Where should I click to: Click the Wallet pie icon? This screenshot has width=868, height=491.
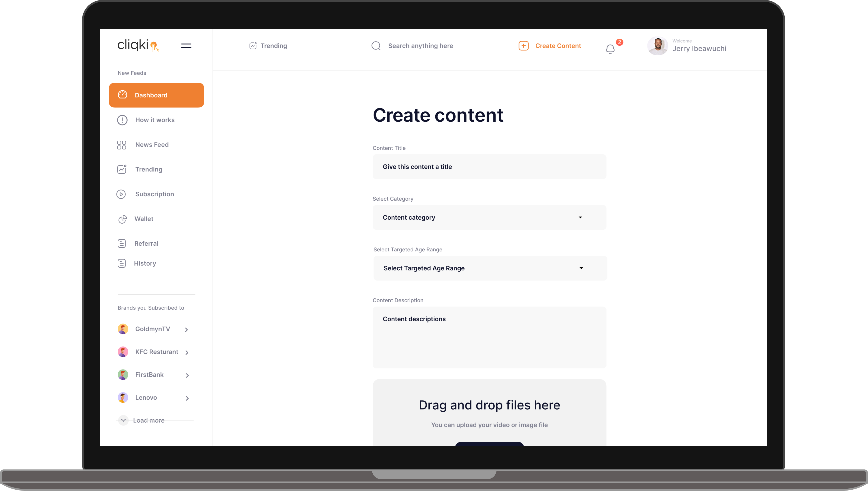coord(122,219)
